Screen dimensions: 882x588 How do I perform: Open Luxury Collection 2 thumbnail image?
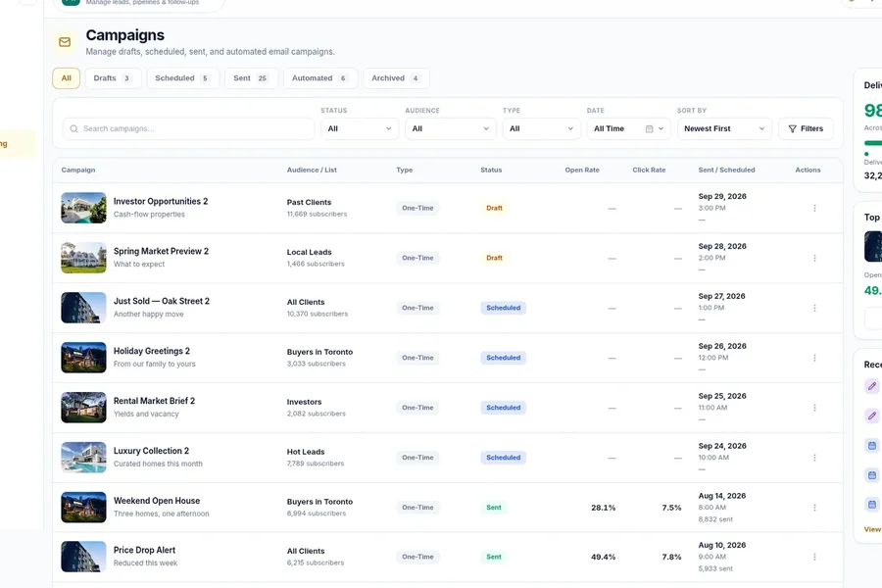pyautogui.click(x=83, y=458)
